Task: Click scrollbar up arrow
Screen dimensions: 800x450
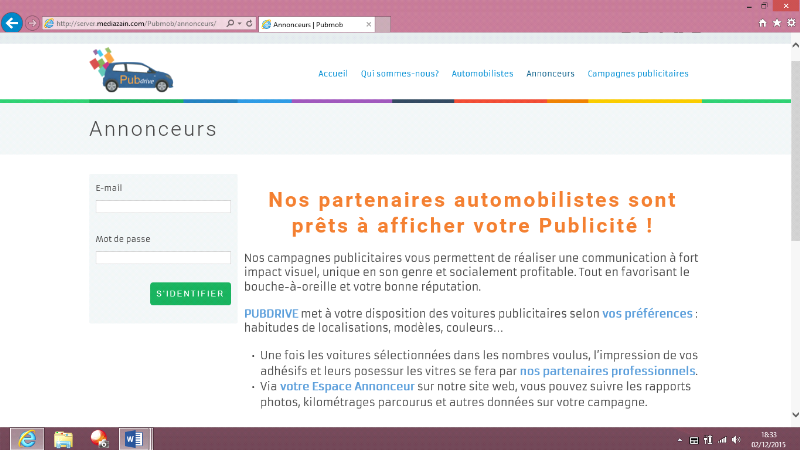Action: pos(795,45)
